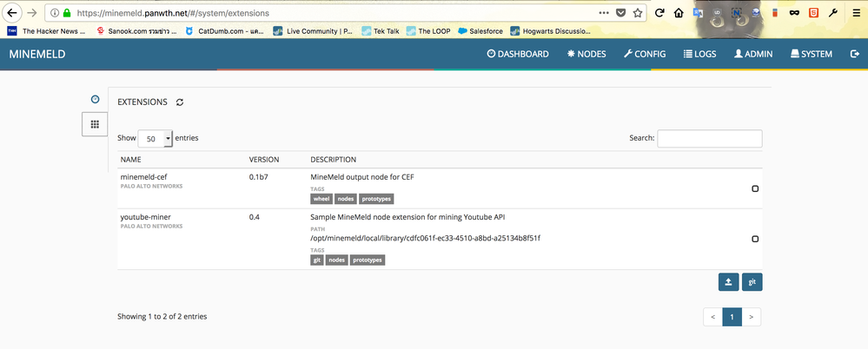Focus the extensions Search input field
The image size is (868, 349).
710,138
